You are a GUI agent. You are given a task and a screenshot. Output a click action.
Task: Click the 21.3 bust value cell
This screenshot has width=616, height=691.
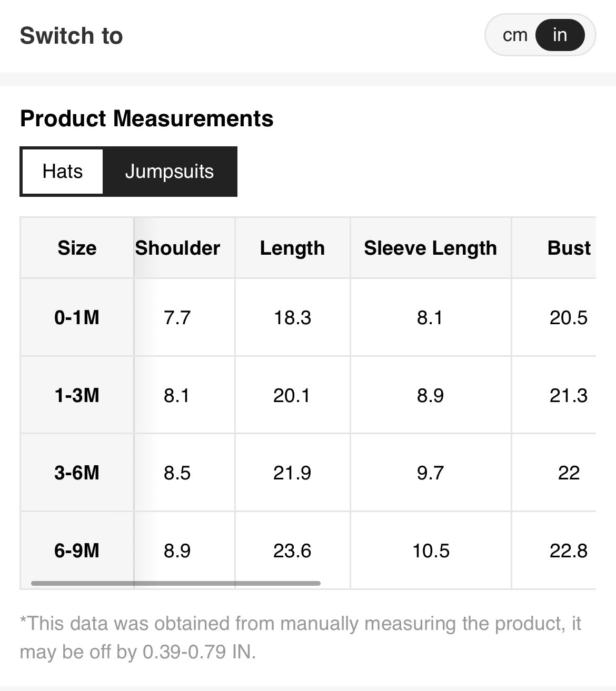[568, 395]
